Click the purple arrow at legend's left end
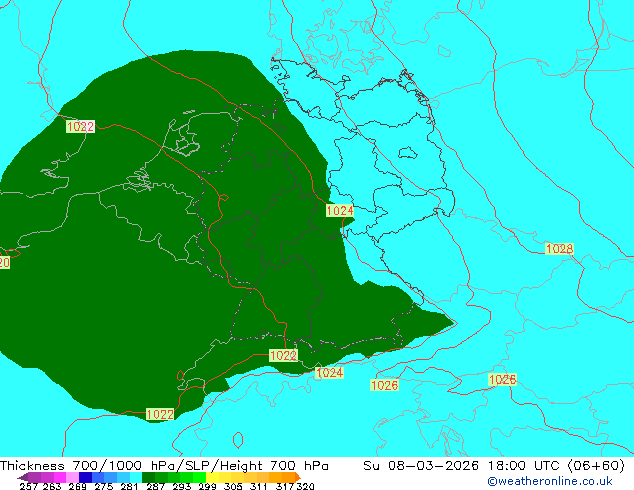This screenshot has width=634, height=490. [x=22, y=477]
